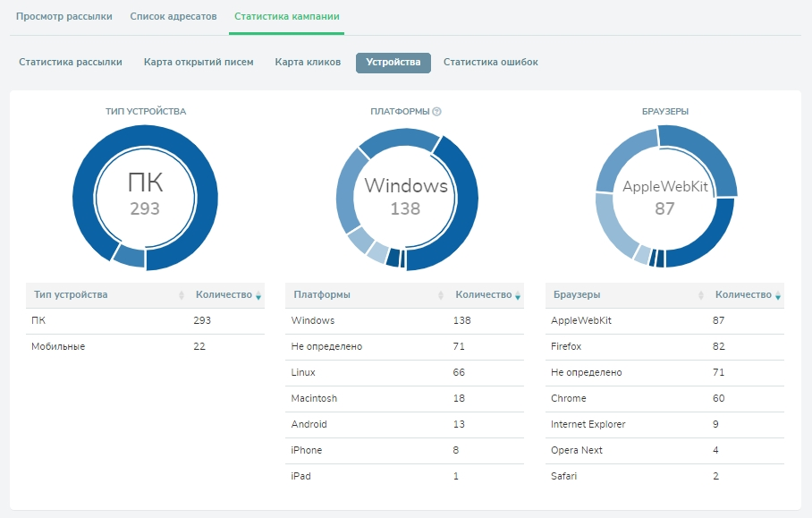Select the Мобильные row label
Viewport: 812px width, 518px height.
click(58, 346)
